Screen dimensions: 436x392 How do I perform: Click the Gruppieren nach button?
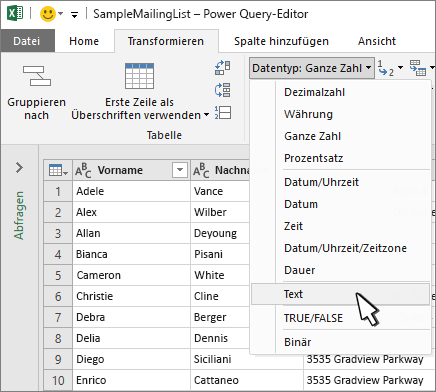(36, 92)
